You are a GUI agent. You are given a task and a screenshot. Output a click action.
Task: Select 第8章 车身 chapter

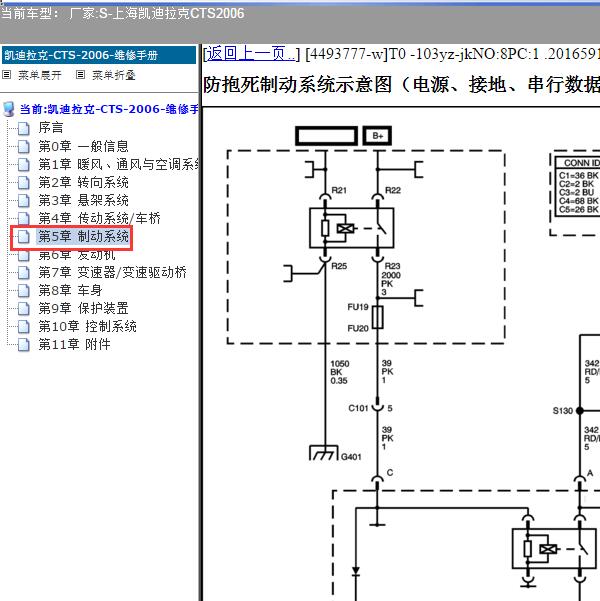pyautogui.click(x=70, y=291)
